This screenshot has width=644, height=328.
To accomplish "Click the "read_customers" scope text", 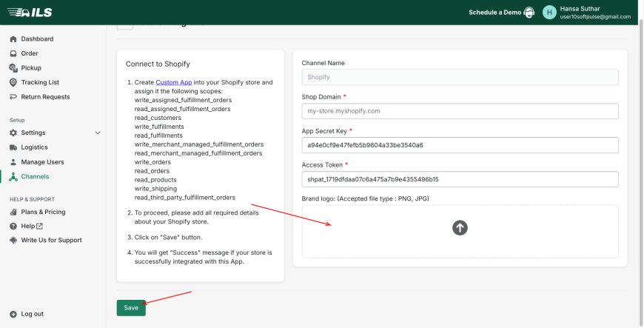I will click(158, 118).
